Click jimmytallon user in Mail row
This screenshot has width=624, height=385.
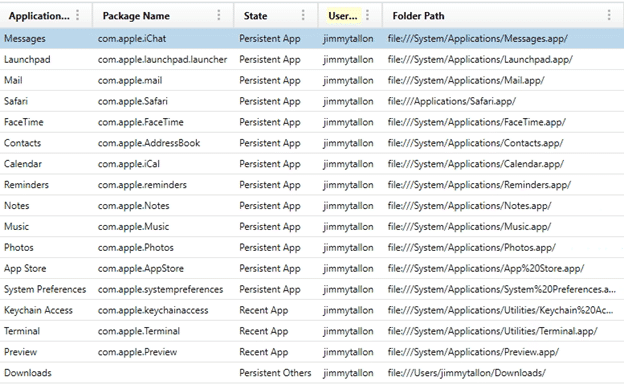(x=348, y=80)
